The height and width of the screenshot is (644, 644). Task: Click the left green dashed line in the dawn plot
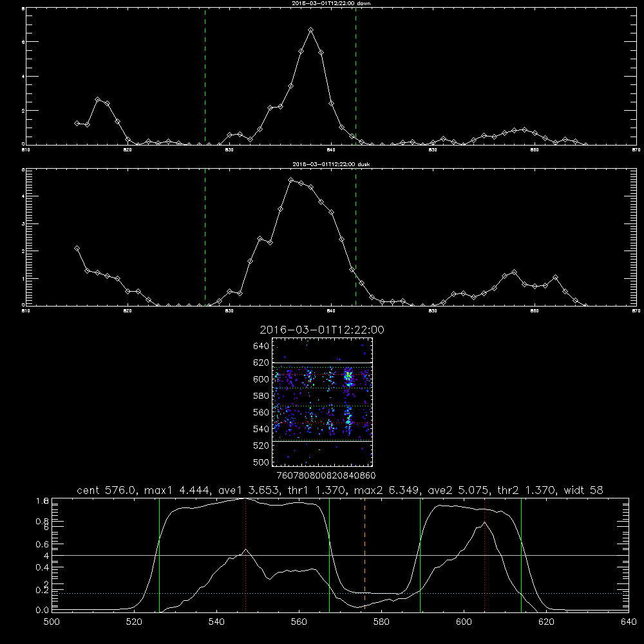click(x=205, y=77)
